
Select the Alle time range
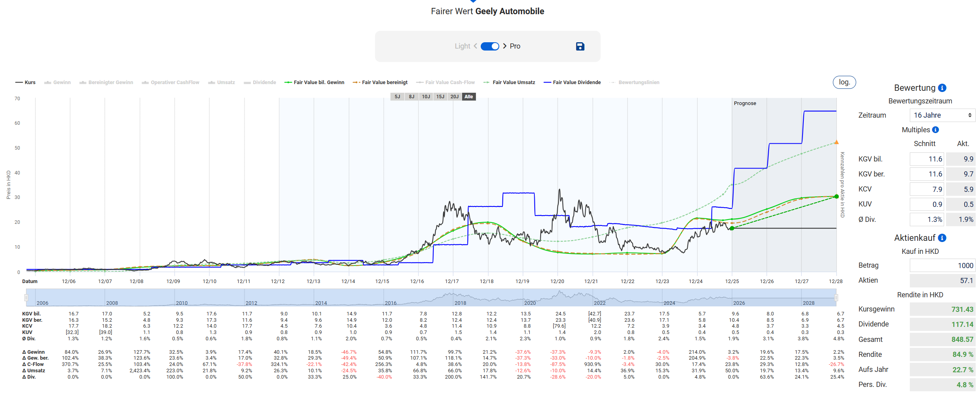click(469, 97)
